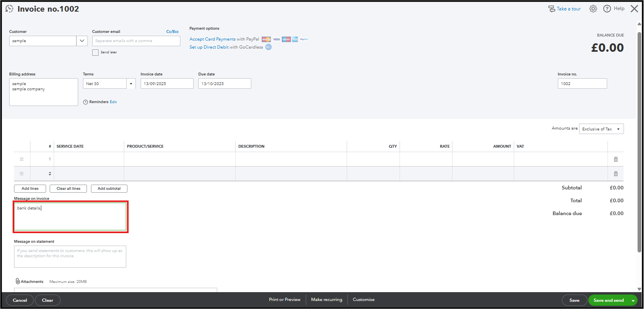644x309 pixels.
Task: Click the drag handle on line 2
Action: click(x=22, y=174)
